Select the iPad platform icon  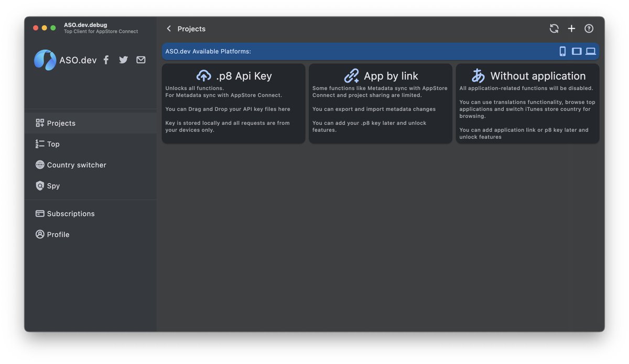point(577,51)
